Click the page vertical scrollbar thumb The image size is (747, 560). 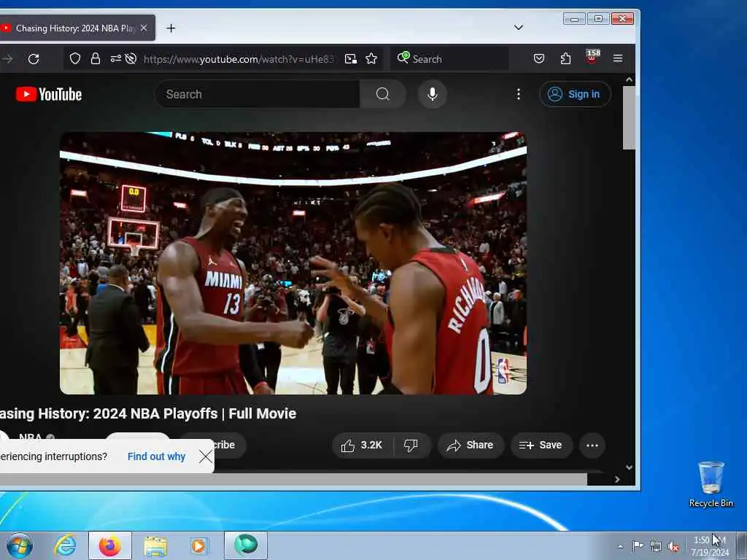point(629,117)
